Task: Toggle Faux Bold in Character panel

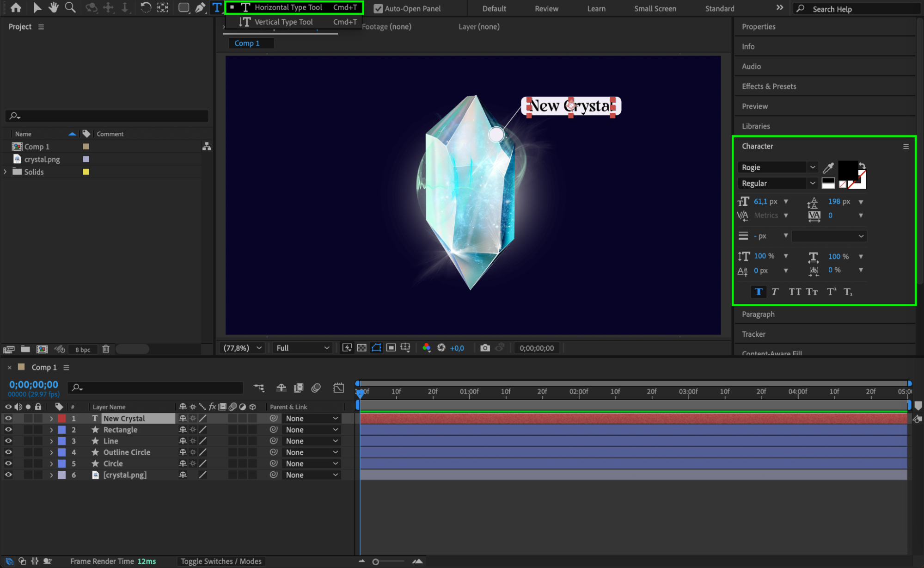Action: (x=759, y=292)
